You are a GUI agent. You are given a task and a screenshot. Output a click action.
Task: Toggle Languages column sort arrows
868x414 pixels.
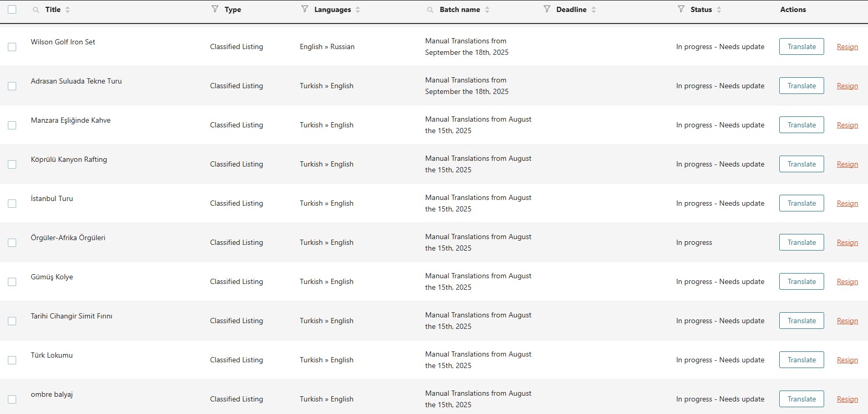358,10
